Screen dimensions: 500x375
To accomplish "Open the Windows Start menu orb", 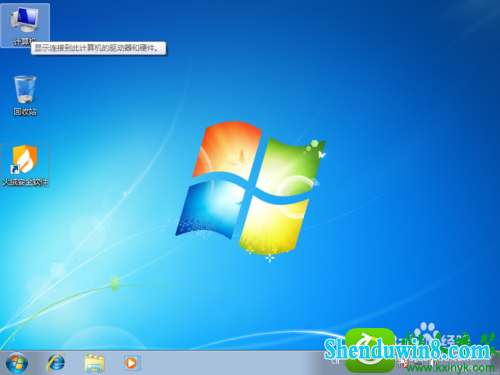I will [x=17, y=362].
